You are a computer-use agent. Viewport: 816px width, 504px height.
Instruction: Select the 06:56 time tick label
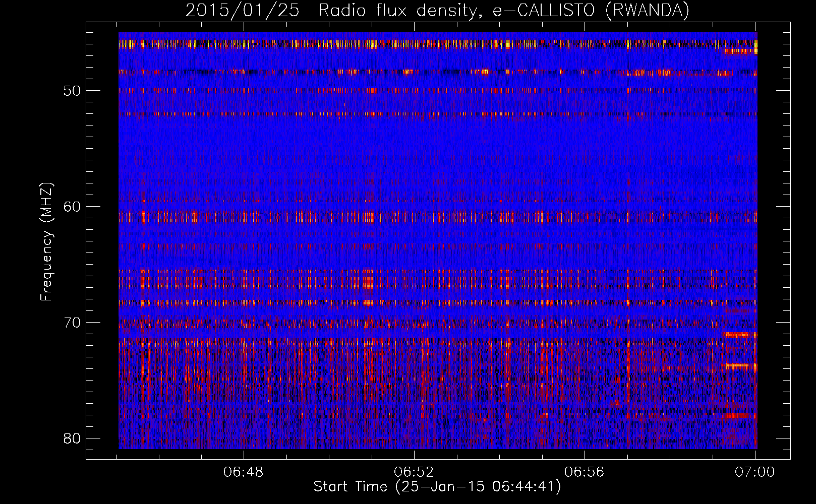click(x=584, y=472)
